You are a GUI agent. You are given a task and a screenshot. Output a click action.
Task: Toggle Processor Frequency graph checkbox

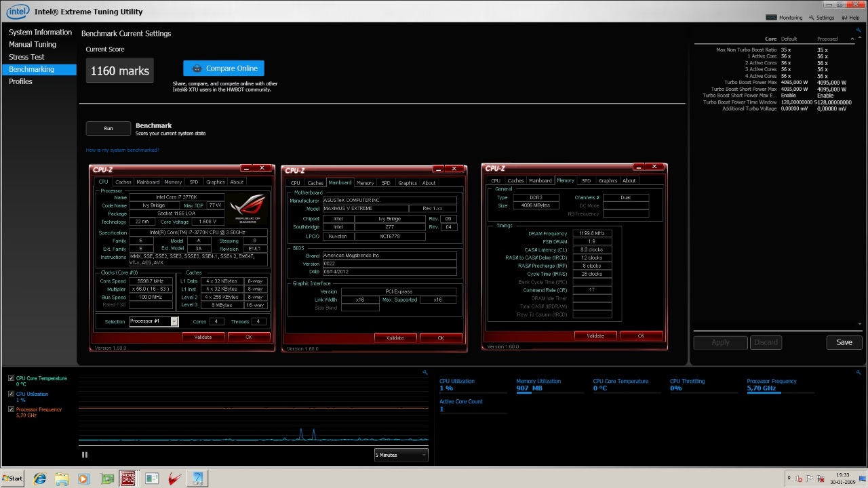pyautogui.click(x=11, y=409)
